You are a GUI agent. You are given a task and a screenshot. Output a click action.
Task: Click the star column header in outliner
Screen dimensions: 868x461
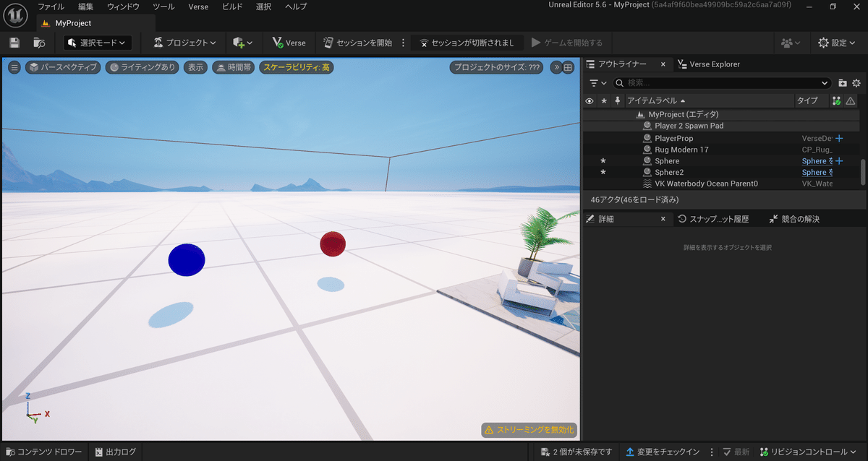[x=603, y=100]
